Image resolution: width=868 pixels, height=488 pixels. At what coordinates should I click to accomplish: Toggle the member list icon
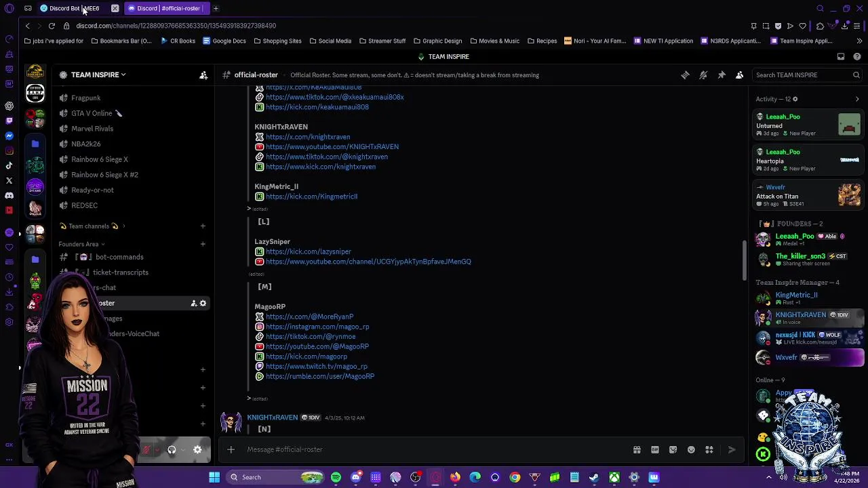tap(740, 75)
